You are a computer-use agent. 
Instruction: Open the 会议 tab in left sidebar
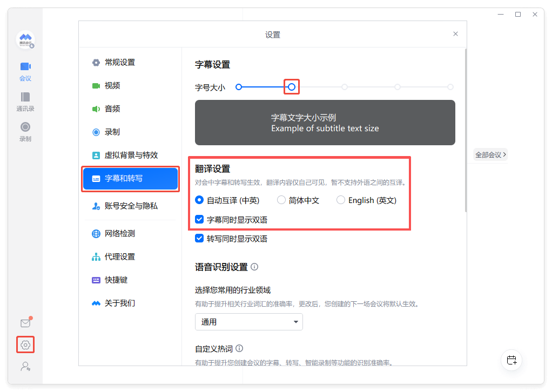click(x=25, y=71)
